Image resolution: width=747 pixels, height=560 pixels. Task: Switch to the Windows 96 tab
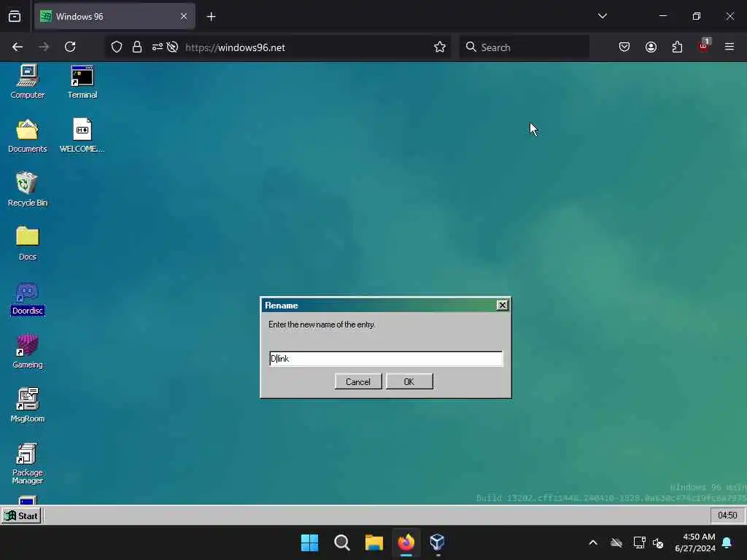115,16
